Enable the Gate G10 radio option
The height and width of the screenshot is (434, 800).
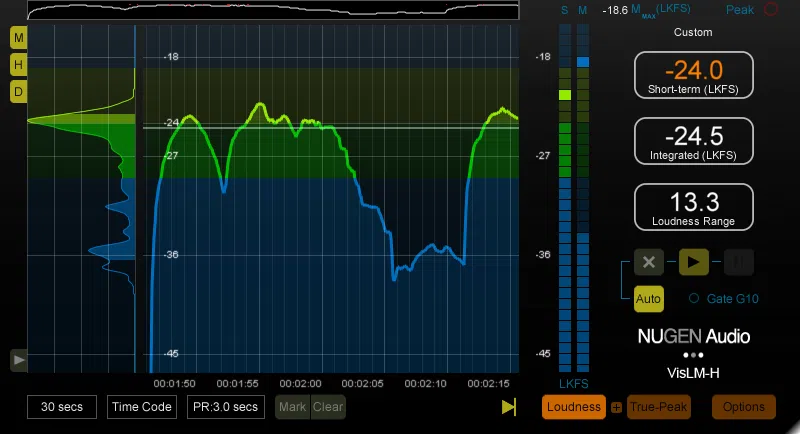coord(694,298)
